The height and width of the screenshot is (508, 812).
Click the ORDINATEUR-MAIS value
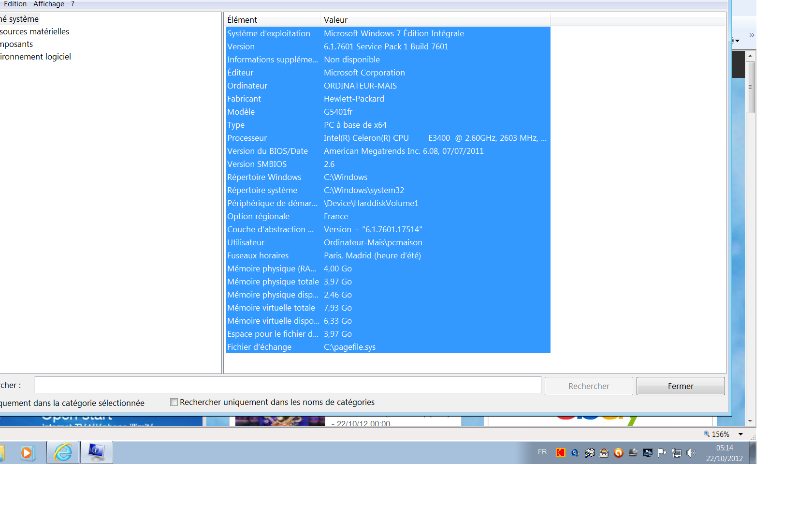pos(360,86)
